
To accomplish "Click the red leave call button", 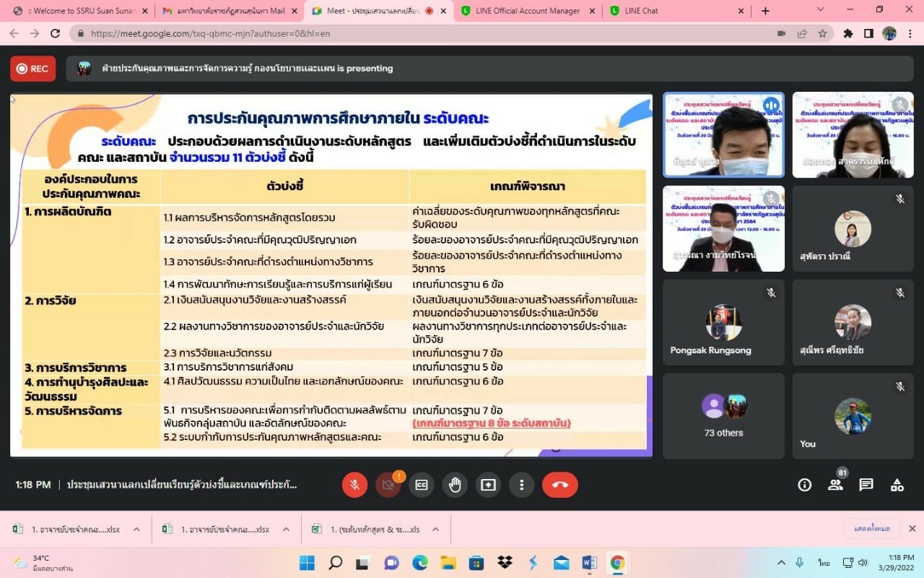I will [x=560, y=485].
